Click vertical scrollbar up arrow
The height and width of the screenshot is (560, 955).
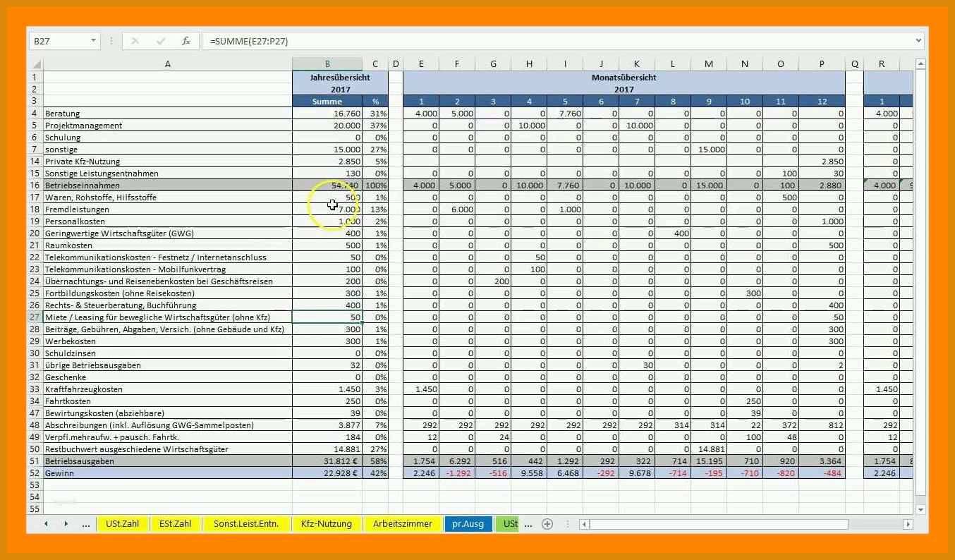920,64
